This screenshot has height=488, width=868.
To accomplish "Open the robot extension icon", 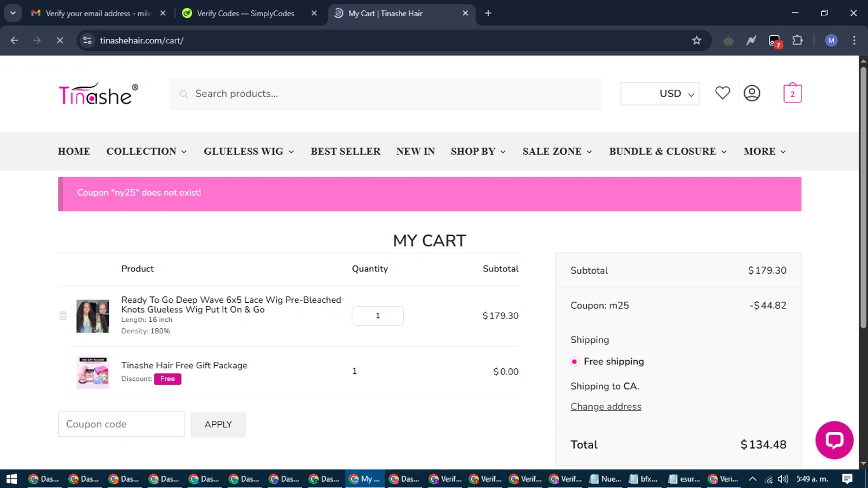I will [x=728, y=41].
